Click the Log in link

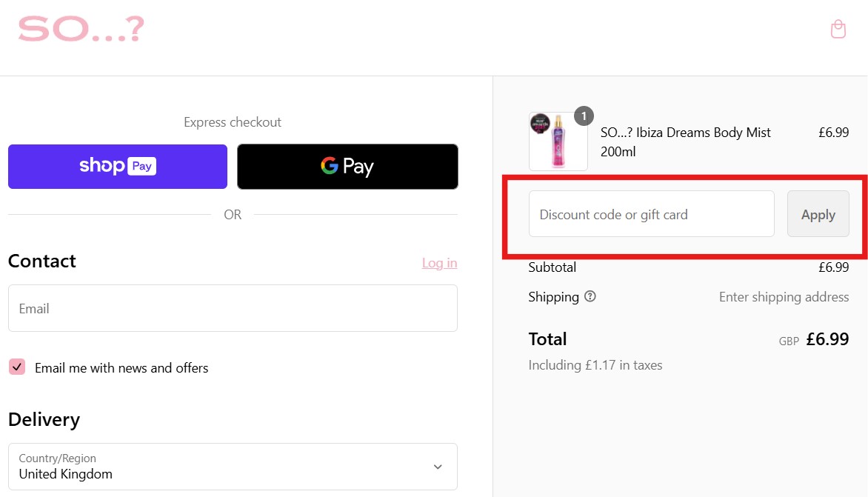(439, 263)
